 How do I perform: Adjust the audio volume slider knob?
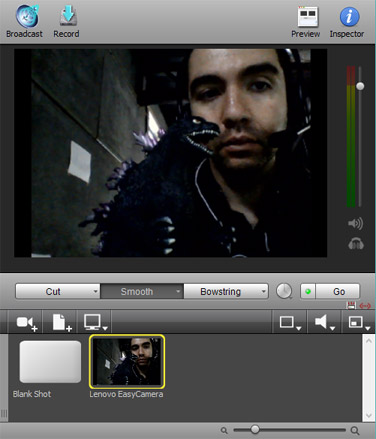360,86
